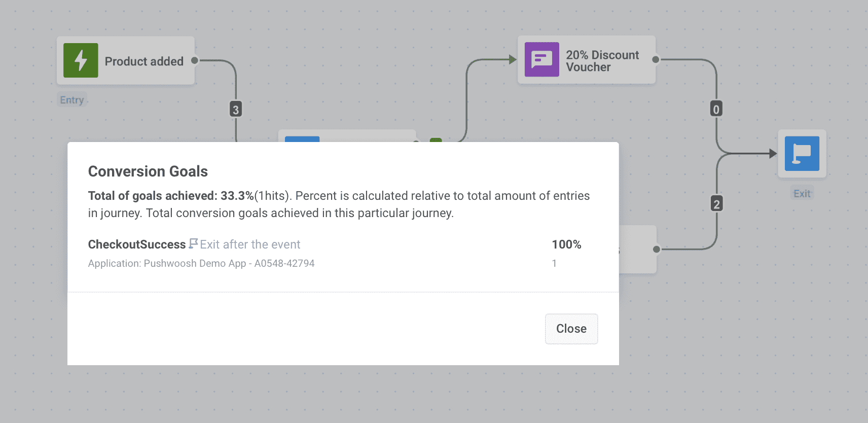Click output connector dot of Product added
Image resolution: width=868 pixels, height=423 pixels.
click(194, 60)
